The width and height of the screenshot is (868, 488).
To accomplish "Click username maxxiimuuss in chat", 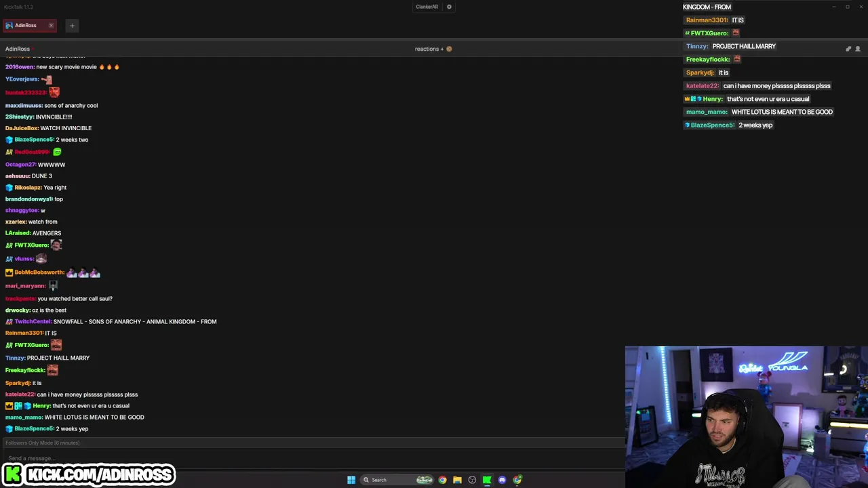I will pos(24,106).
